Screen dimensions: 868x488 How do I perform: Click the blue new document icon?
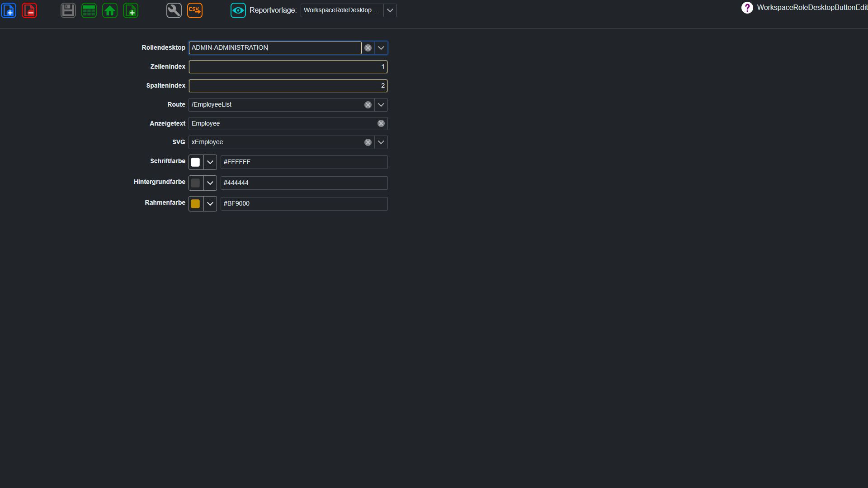pyautogui.click(x=9, y=10)
